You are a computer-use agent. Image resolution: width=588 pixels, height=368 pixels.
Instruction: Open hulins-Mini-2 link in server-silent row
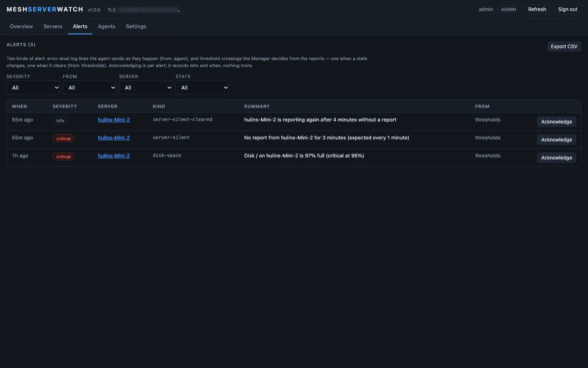[114, 138]
